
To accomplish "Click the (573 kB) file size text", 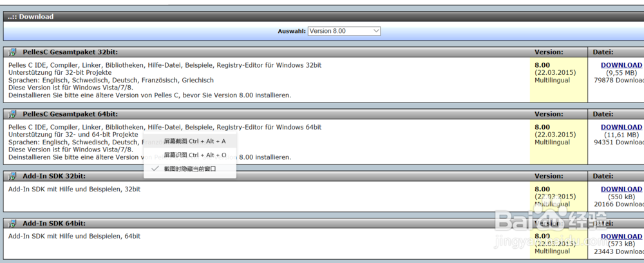I will (621, 244).
